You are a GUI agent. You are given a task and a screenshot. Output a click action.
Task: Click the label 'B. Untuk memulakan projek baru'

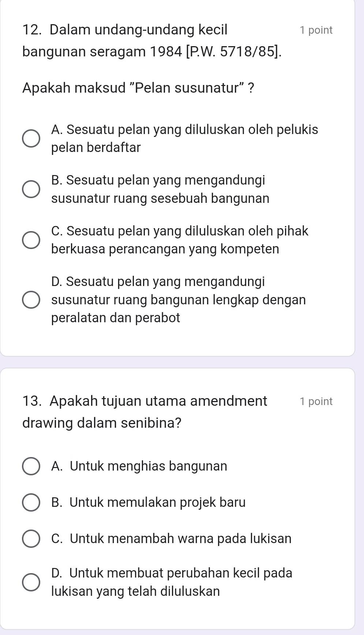148,502
